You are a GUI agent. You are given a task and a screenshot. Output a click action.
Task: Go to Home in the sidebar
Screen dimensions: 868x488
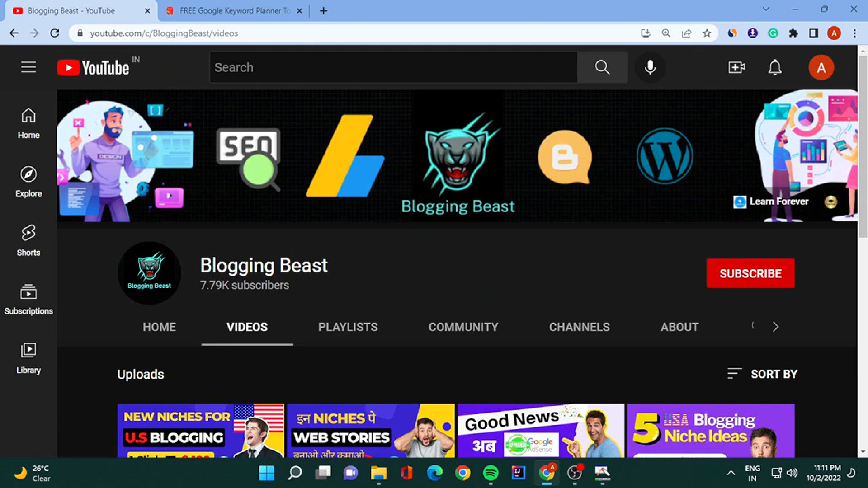28,123
